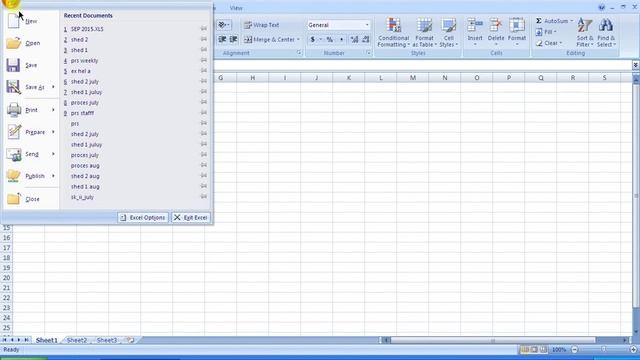
Task: Click the New document icon
Action: pyautogui.click(x=13, y=20)
